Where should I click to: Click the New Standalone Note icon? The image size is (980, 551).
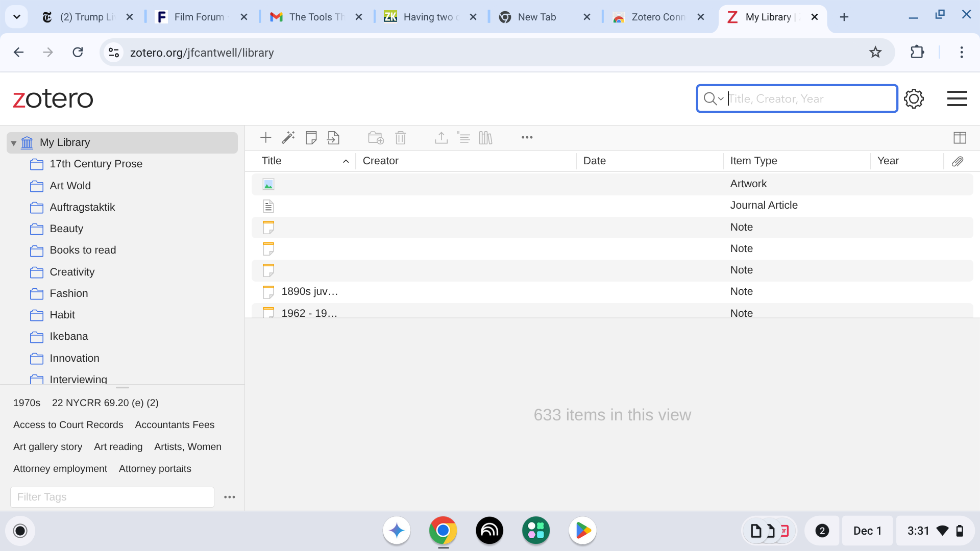[x=311, y=138]
